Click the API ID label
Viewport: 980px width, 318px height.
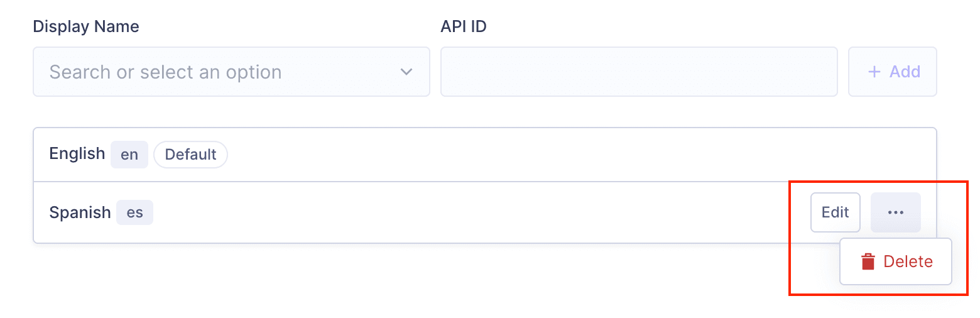tap(464, 26)
